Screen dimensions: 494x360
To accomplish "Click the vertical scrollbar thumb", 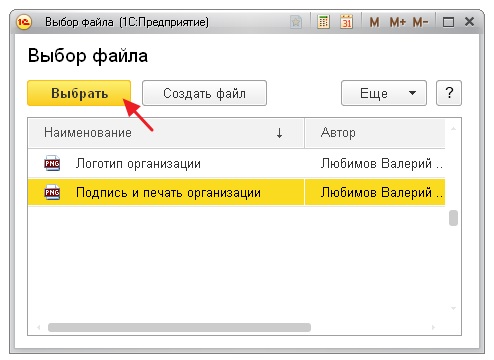I will click(x=453, y=218).
